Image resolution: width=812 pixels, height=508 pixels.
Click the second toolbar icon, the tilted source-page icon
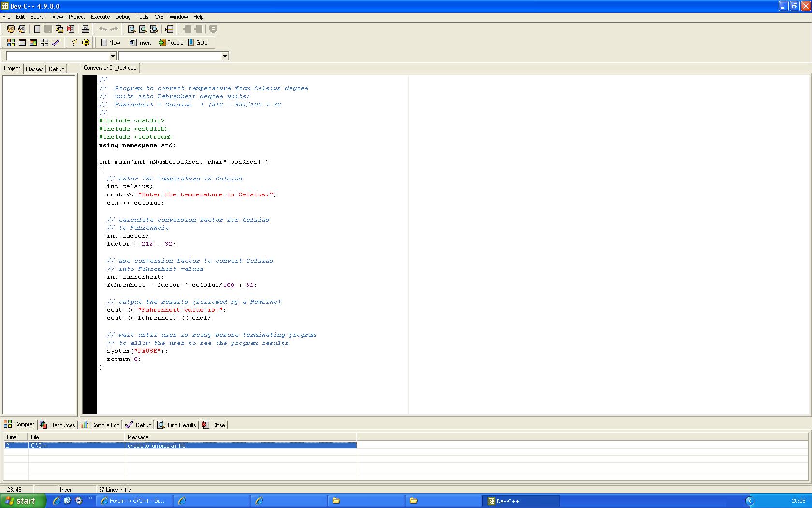pos(22,29)
